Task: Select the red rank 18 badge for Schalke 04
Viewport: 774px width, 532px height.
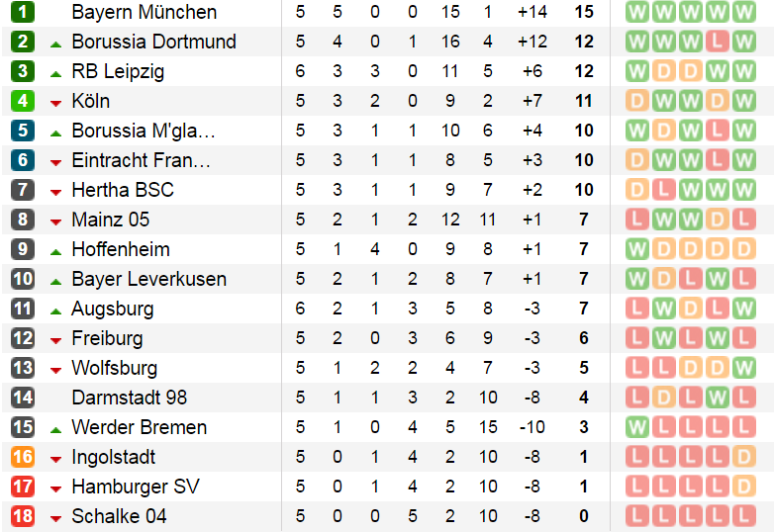Action: [x=23, y=516]
